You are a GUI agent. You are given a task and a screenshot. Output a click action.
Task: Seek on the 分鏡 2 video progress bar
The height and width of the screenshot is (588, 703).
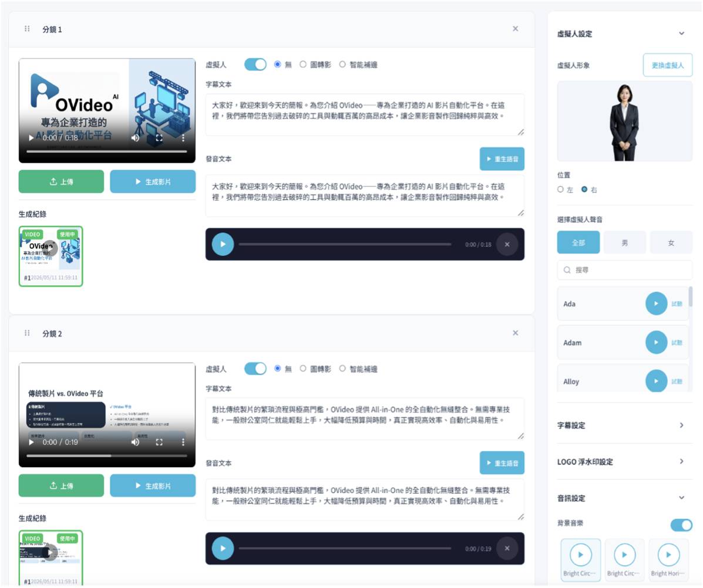pyautogui.click(x=107, y=455)
